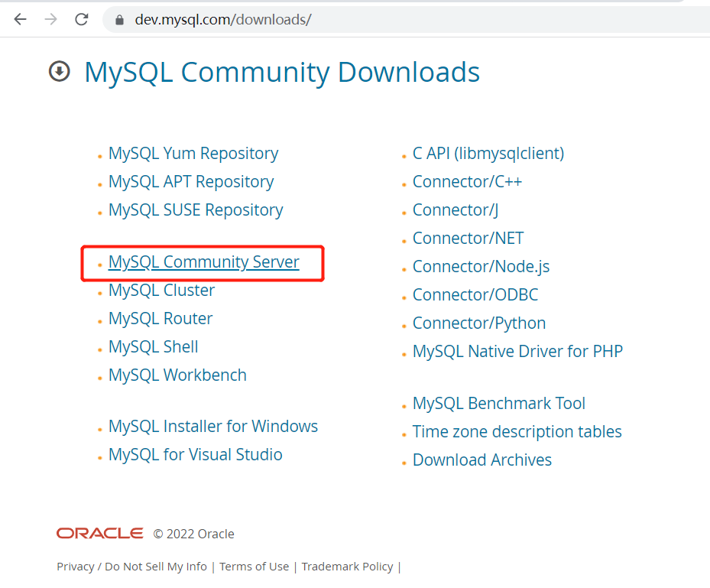The height and width of the screenshot is (588, 710).
Task: Open the MySQL Community Server link
Action: [204, 262]
